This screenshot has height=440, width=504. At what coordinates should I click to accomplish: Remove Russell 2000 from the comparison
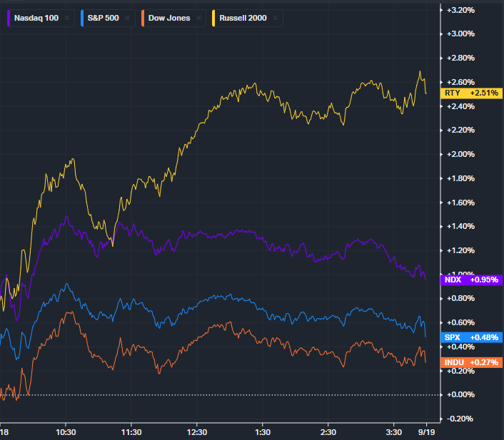coord(275,18)
